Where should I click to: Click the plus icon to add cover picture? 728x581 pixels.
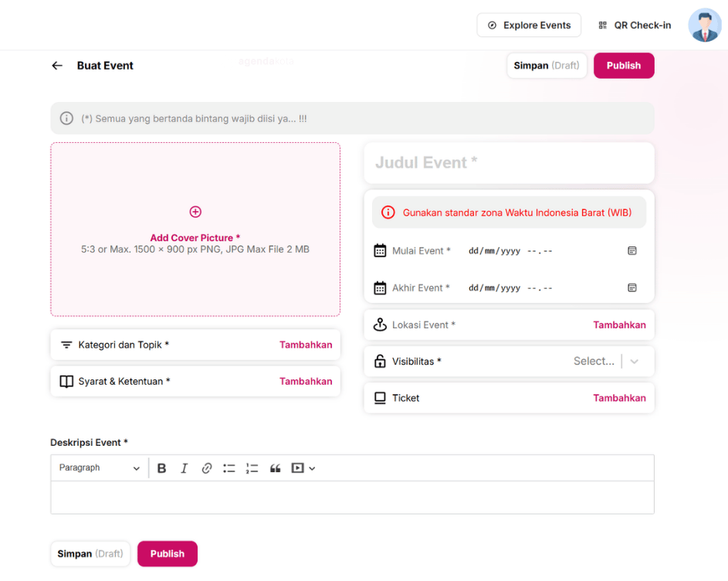(x=195, y=212)
